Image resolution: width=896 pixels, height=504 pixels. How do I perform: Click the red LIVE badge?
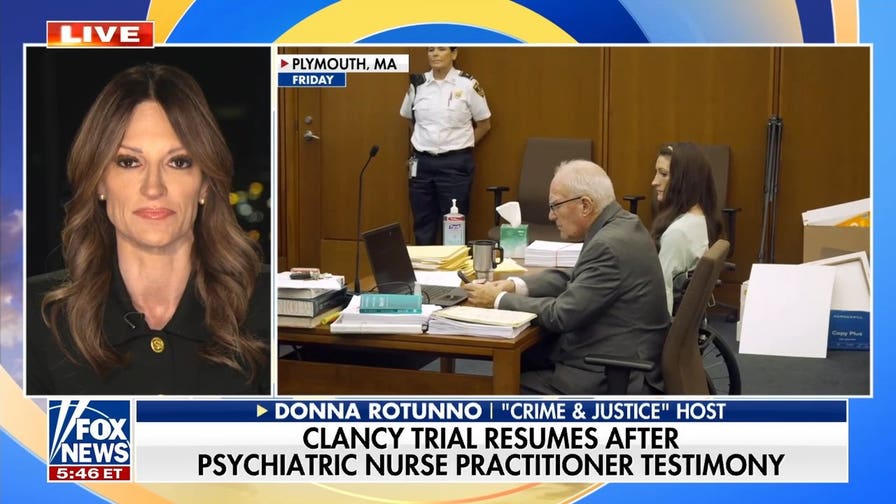click(x=100, y=34)
